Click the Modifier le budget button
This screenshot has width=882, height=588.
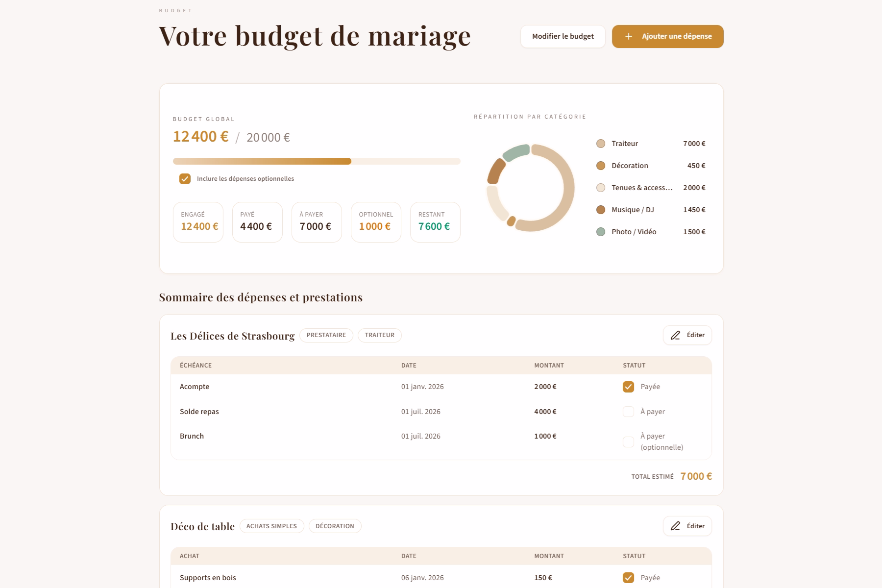pyautogui.click(x=563, y=36)
